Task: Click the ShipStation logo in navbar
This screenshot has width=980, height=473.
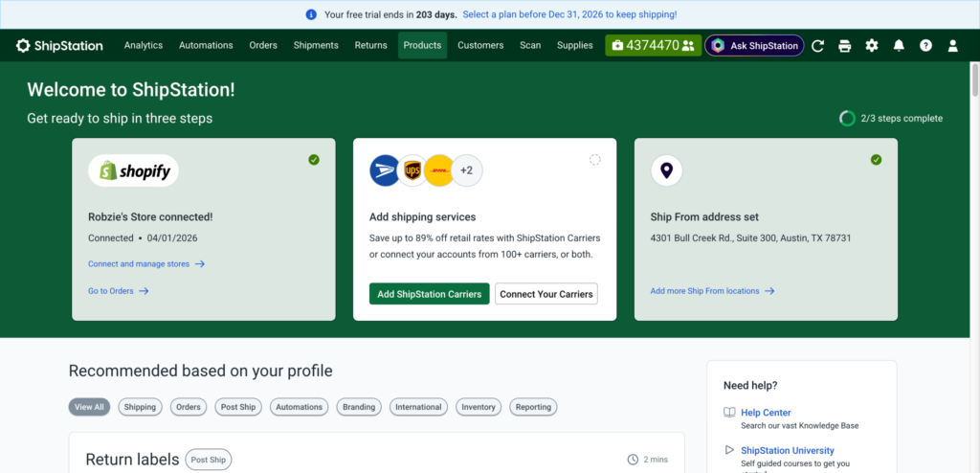Action: [x=59, y=46]
